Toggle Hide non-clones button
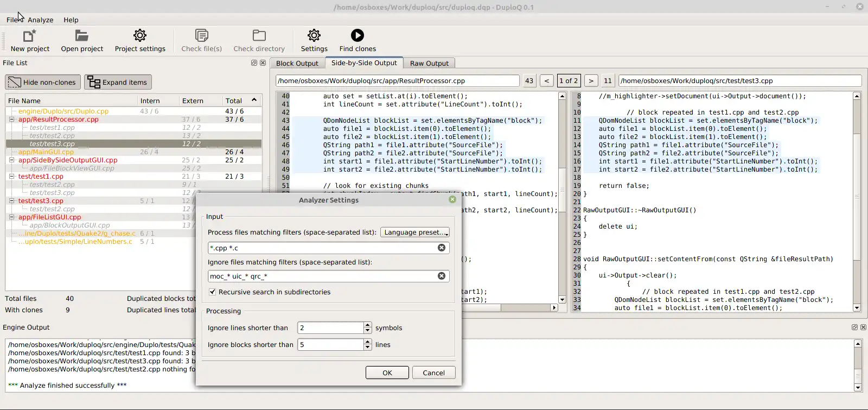Viewport: 868px width, 410px height. [x=43, y=83]
